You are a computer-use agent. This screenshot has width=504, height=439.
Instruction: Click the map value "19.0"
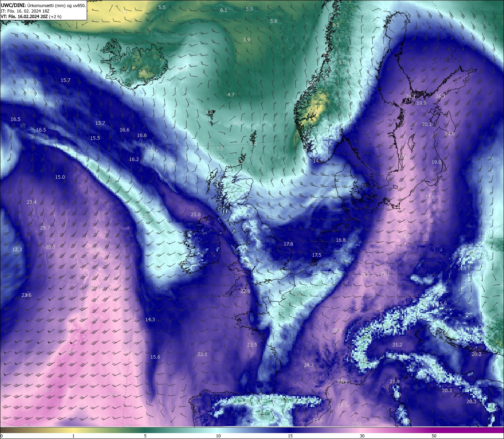(436, 162)
